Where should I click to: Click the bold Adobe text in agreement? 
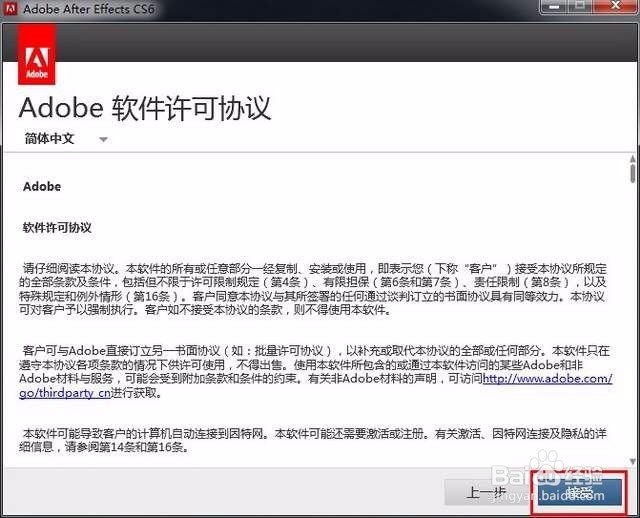42,187
